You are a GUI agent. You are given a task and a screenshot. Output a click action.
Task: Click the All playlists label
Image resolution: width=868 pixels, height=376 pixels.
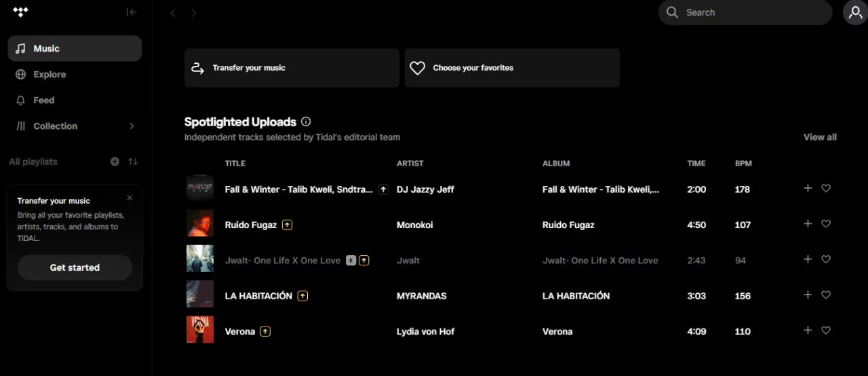pos(33,162)
